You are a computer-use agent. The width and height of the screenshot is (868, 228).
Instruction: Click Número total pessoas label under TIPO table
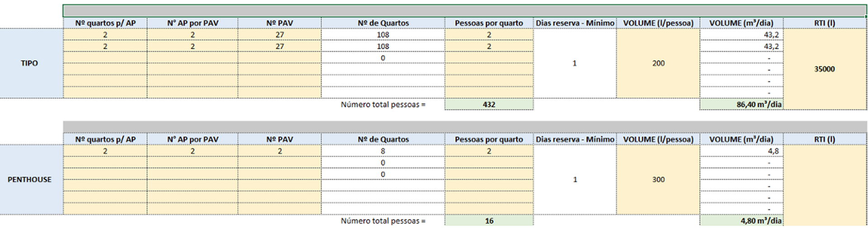[x=383, y=104]
